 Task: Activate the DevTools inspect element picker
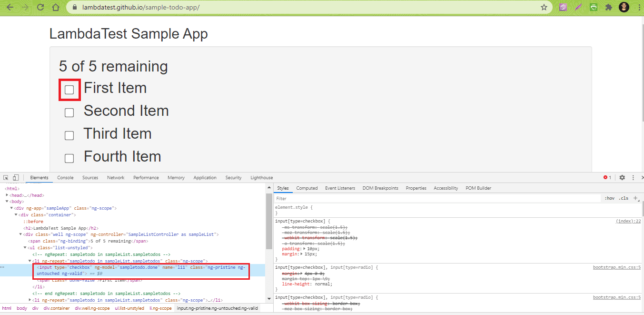(6, 178)
